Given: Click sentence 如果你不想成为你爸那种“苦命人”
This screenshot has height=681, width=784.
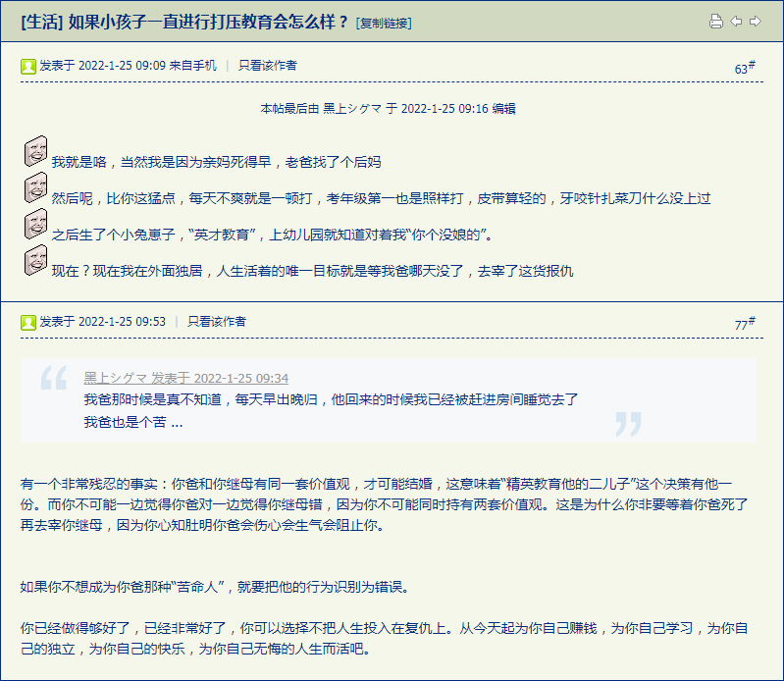Looking at the screenshot, I should point(216,587).
